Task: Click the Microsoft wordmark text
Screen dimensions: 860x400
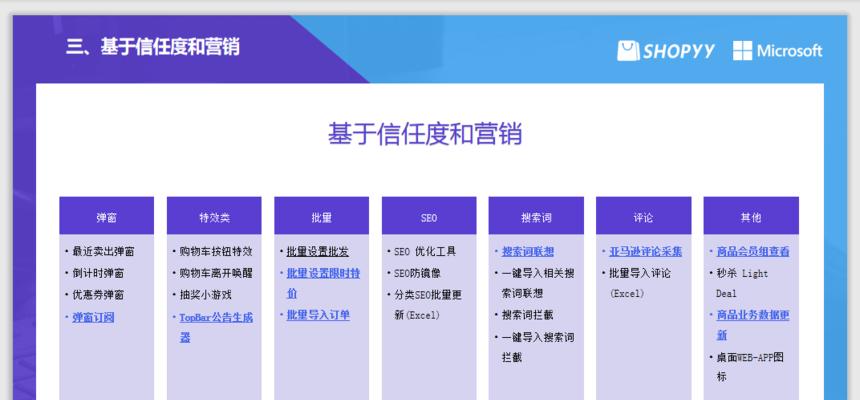Action: 790,51
